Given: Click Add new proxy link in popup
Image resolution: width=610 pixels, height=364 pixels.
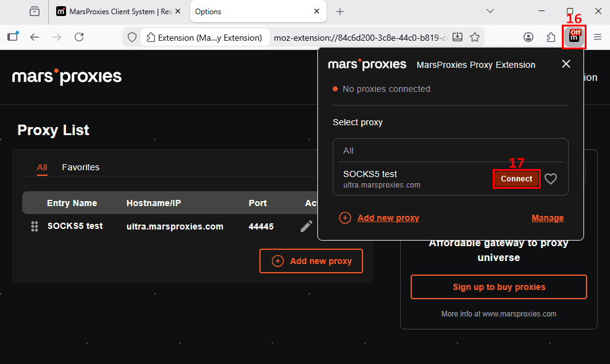Looking at the screenshot, I should 388,218.
